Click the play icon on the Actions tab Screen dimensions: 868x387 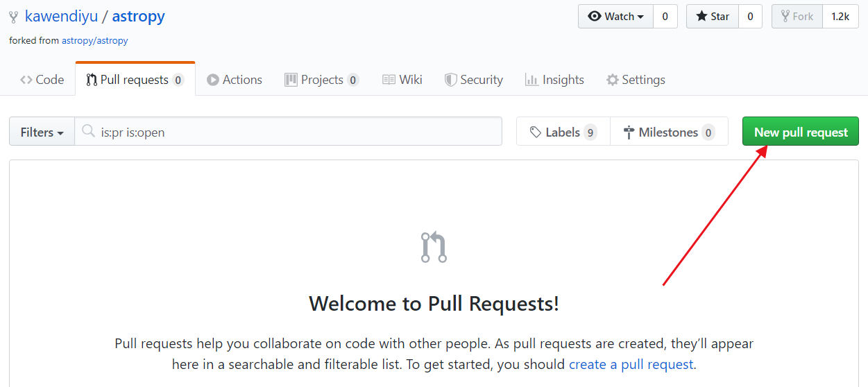point(213,80)
